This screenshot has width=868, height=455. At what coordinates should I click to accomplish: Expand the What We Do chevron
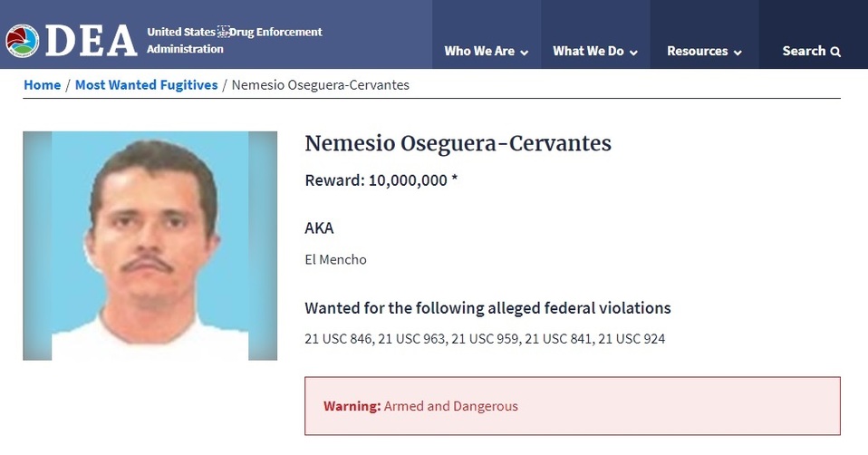[633, 53]
